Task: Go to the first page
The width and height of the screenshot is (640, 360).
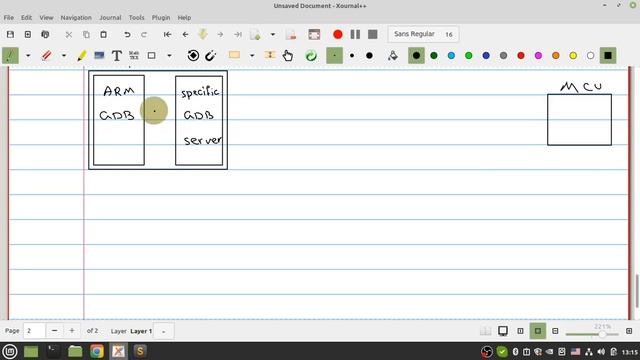Action: pos(167,35)
